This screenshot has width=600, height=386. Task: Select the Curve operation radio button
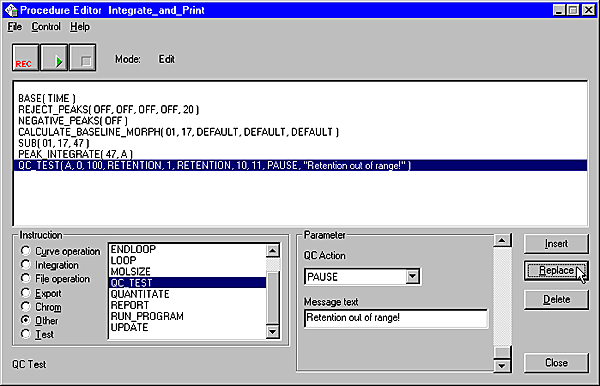[26, 251]
